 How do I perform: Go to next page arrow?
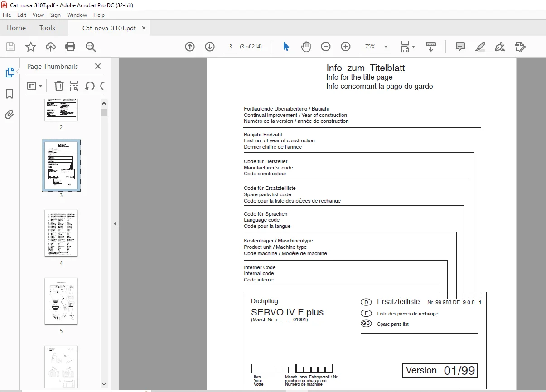210,47
